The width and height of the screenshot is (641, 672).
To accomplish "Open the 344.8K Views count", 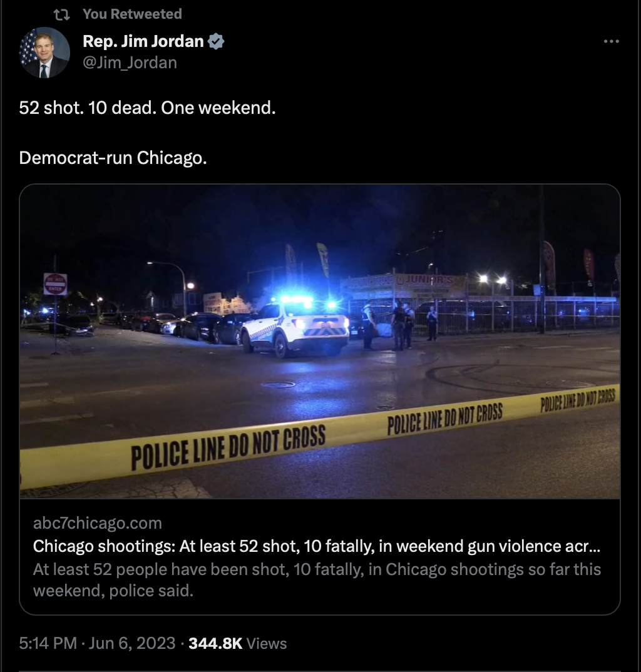I will click(x=237, y=643).
